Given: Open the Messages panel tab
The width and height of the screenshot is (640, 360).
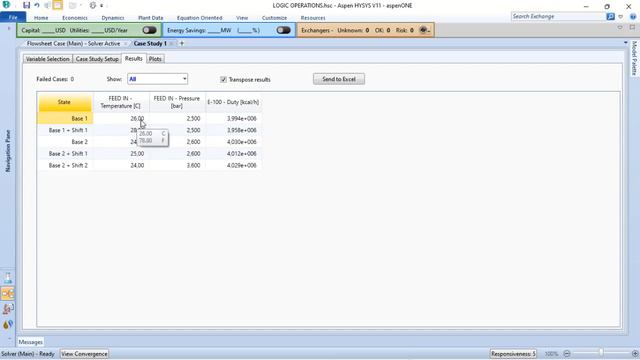Looking at the screenshot, I should click(31, 342).
